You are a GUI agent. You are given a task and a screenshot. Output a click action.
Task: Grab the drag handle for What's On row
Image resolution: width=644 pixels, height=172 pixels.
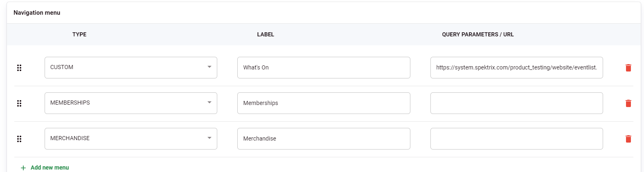click(x=19, y=68)
